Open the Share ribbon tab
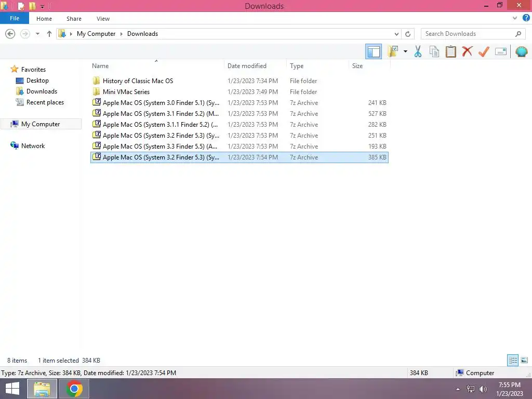 pos(74,19)
